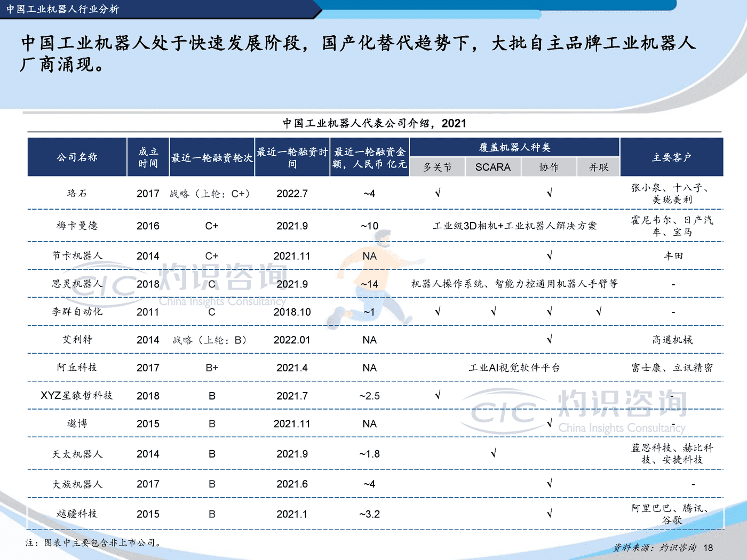Image resolution: width=747 pixels, height=560 pixels.
Task: Click financing date 2022.7
Action: (292, 194)
